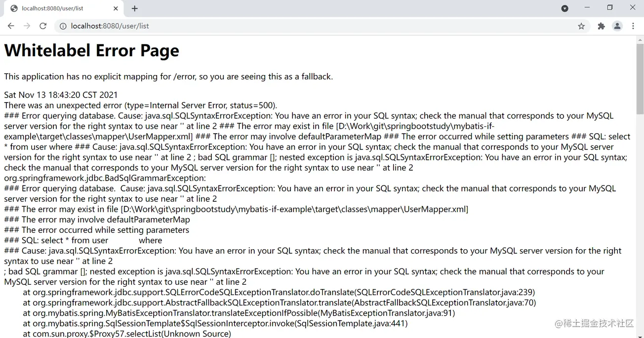Viewport: 644px width, 338px height.
Task: Open a new tab
Action: tap(135, 8)
